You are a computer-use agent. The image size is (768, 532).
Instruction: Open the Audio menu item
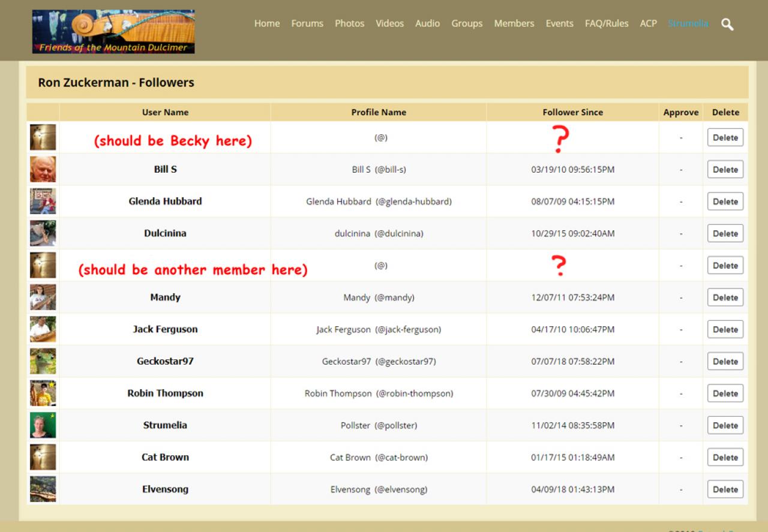[428, 23]
